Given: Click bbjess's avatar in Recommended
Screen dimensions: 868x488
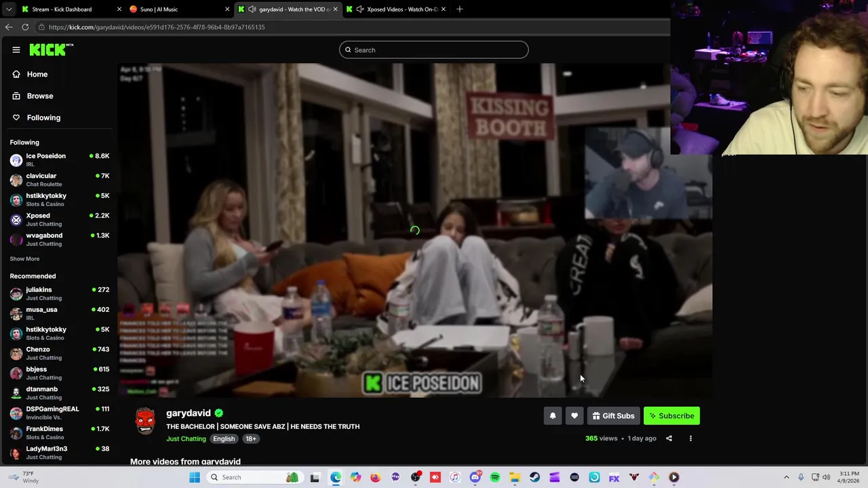Looking at the screenshot, I should pos(16,373).
